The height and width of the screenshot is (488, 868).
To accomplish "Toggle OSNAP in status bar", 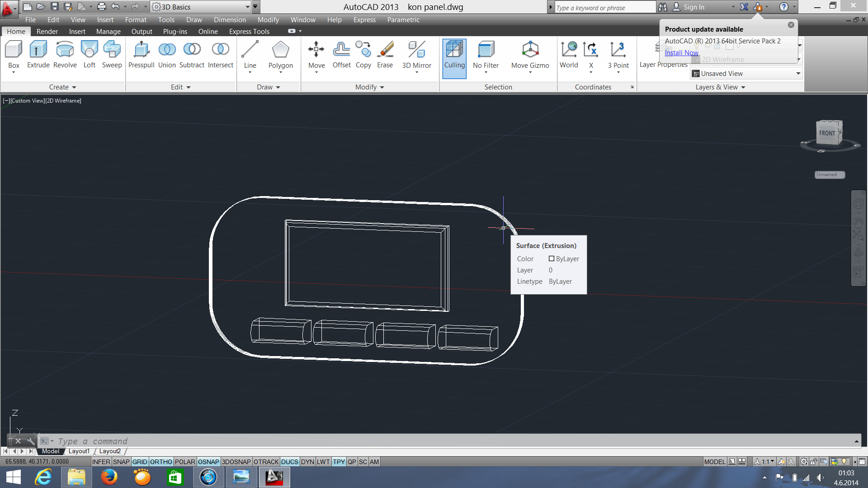I will click(208, 462).
